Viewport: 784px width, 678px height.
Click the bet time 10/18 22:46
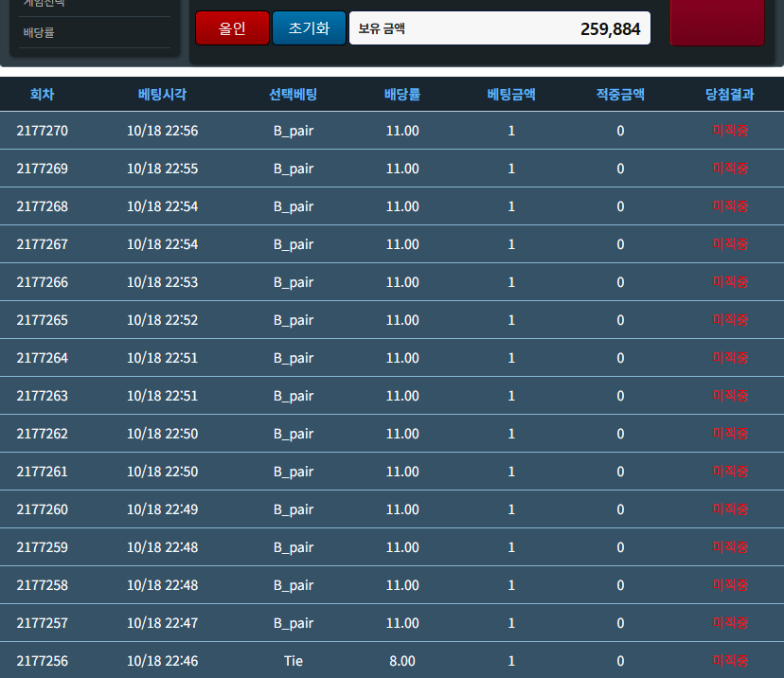[x=163, y=661]
